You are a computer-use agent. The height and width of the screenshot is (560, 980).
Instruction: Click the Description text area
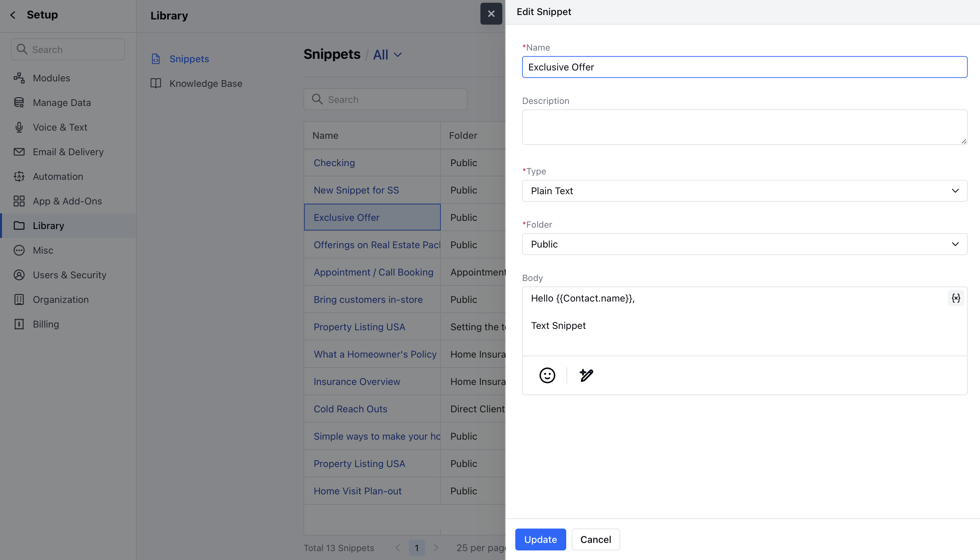click(x=744, y=127)
